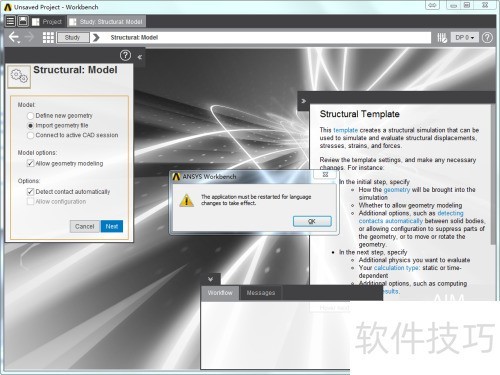Click the ANSYS logo in title bar
This screenshot has width=500, height=375.
pyautogui.click(x=7, y=7)
